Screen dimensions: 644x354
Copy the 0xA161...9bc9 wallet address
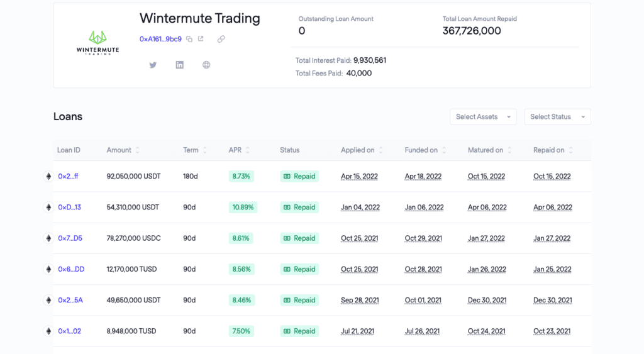[x=189, y=39]
